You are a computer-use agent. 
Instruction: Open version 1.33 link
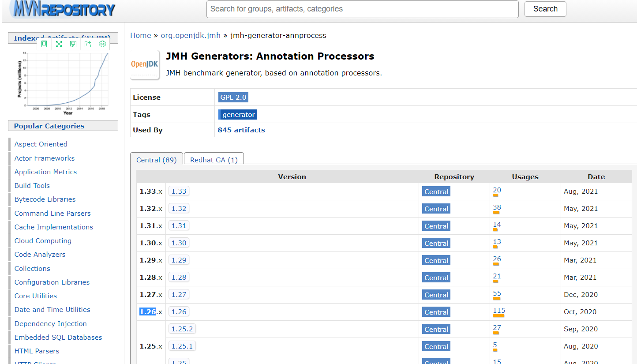pyautogui.click(x=179, y=191)
